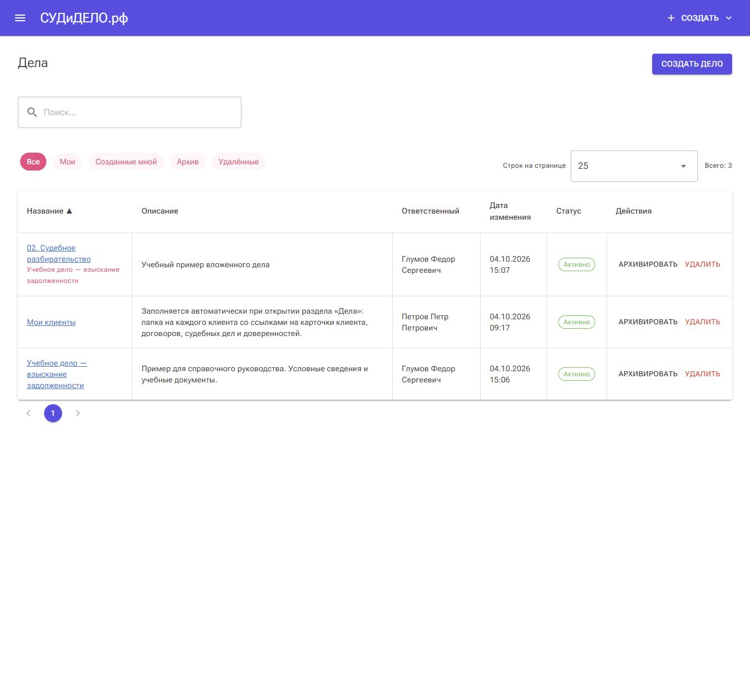
Task: Click the Дата изменения column header
Action: 510,211
